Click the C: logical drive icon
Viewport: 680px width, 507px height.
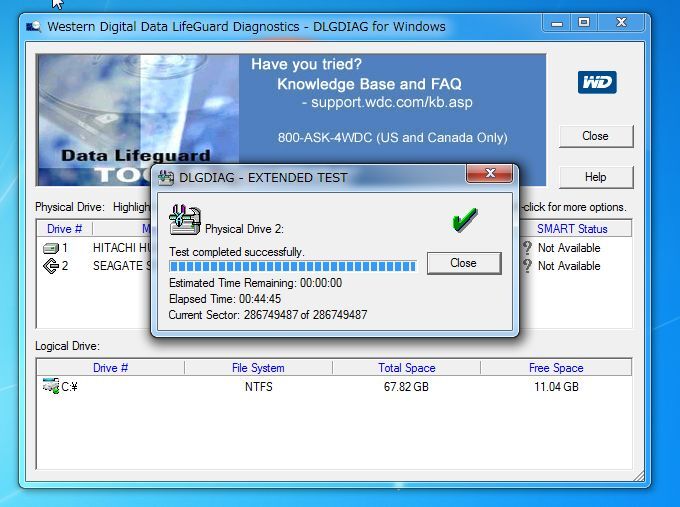click(x=51, y=387)
